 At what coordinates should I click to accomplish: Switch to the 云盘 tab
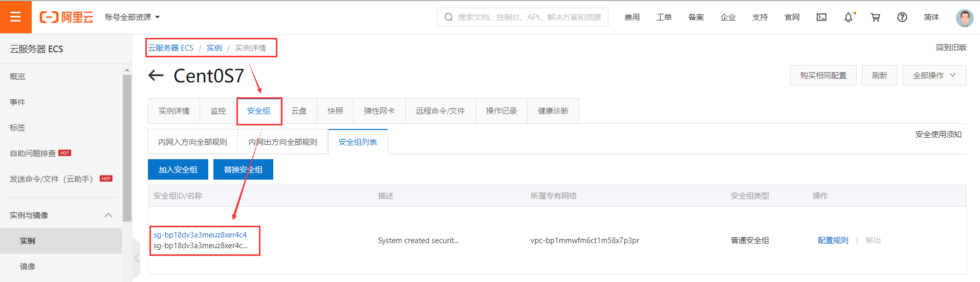point(299,111)
